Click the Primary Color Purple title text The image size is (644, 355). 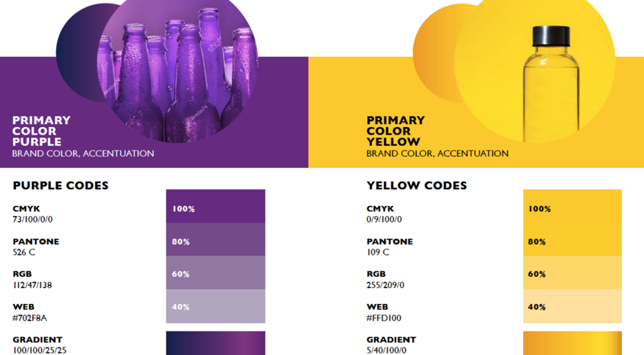[x=41, y=131]
